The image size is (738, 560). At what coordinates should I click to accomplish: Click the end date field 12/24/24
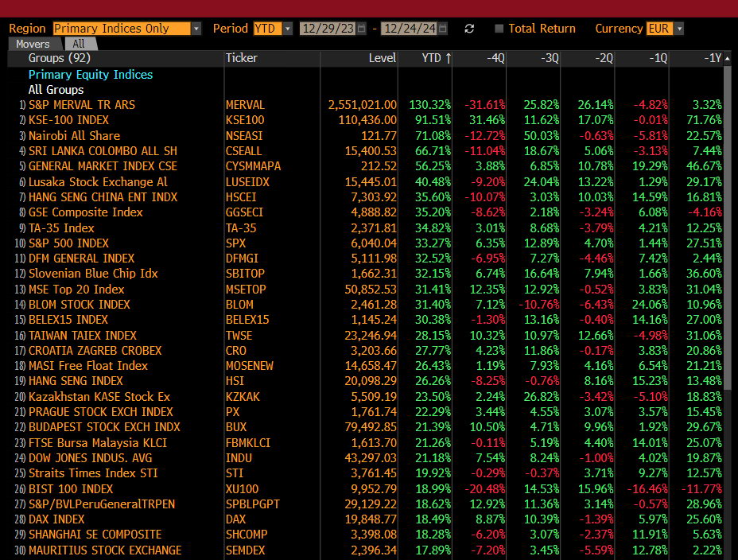pyautogui.click(x=410, y=29)
